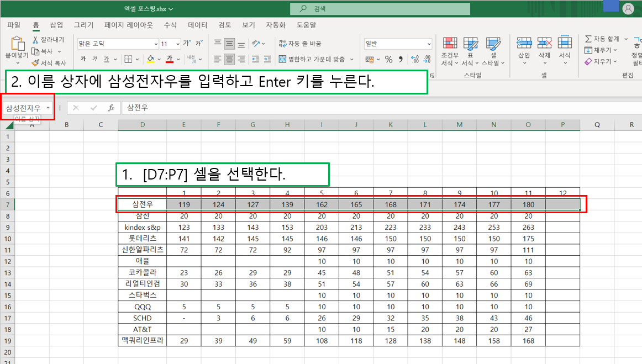This screenshot has width=642, height=364.
Task: Click the Delete cells (삭제) icon
Action: coord(545,43)
